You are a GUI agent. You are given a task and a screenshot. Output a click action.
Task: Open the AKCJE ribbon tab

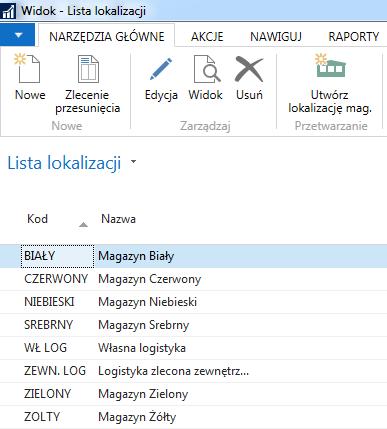pos(207,36)
